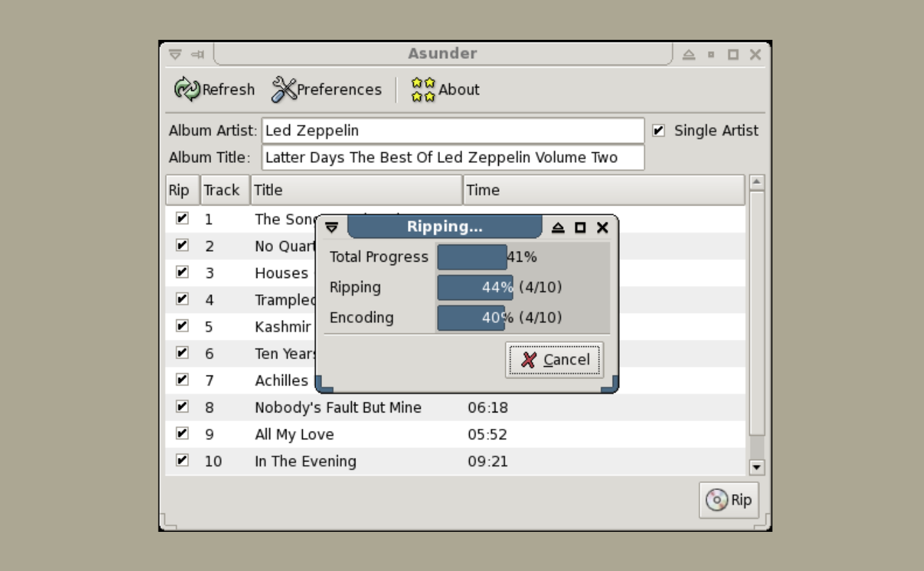This screenshot has height=571, width=924.
Task: Select the All My Love track title
Action: [x=294, y=434]
